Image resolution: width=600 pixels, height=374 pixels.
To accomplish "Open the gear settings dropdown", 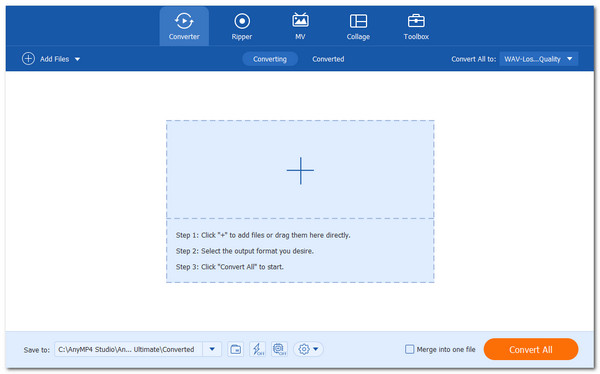I will pyautogui.click(x=308, y=349).
